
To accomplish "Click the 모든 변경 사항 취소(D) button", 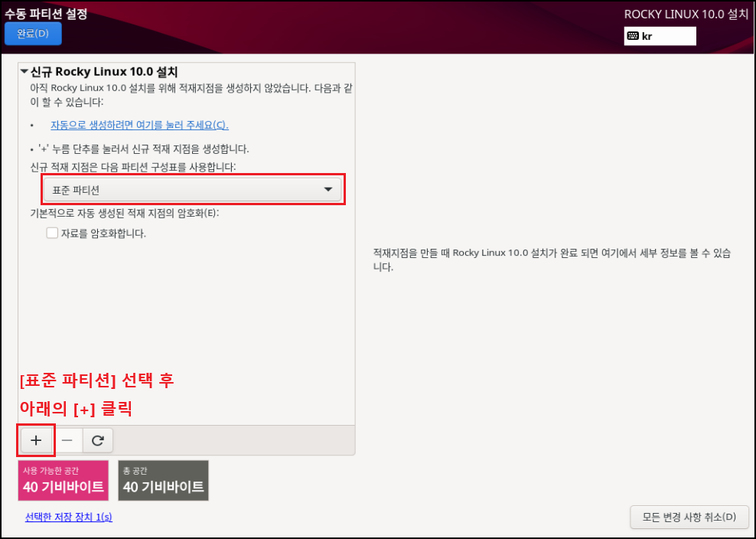I will click(689, 518).
